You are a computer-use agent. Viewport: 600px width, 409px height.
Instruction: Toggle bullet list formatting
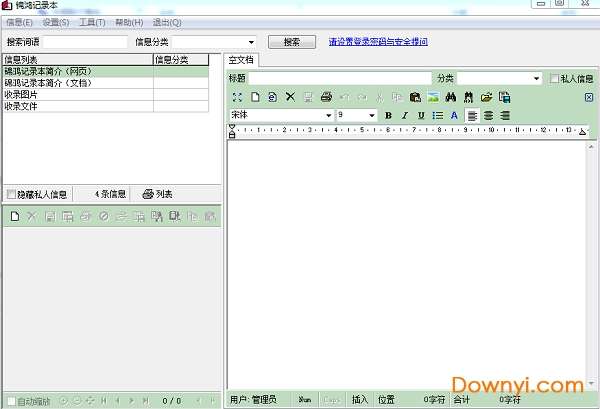(438, 115)
